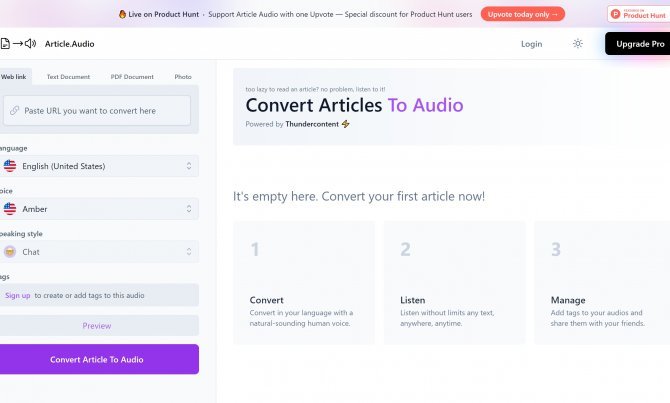Screen dimensions: 670x403
Task: Click the Upvote today only button
Action: click(523, 14)
